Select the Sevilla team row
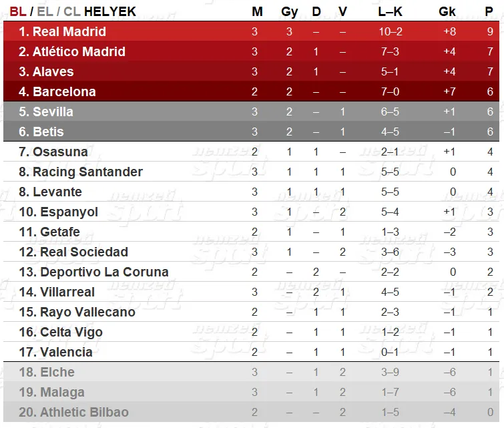The height and width of the screenshot is (428, 504). (251, 112)
